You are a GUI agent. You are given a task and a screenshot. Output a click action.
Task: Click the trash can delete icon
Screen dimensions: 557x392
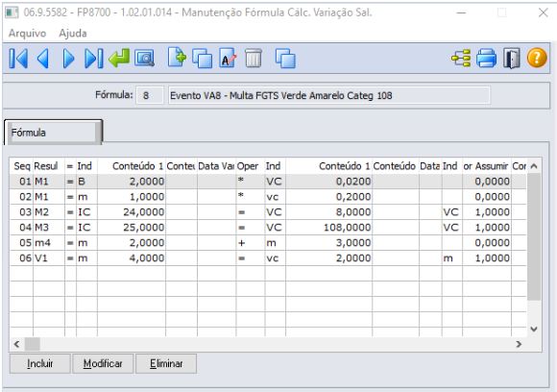[x=254, y=58]
